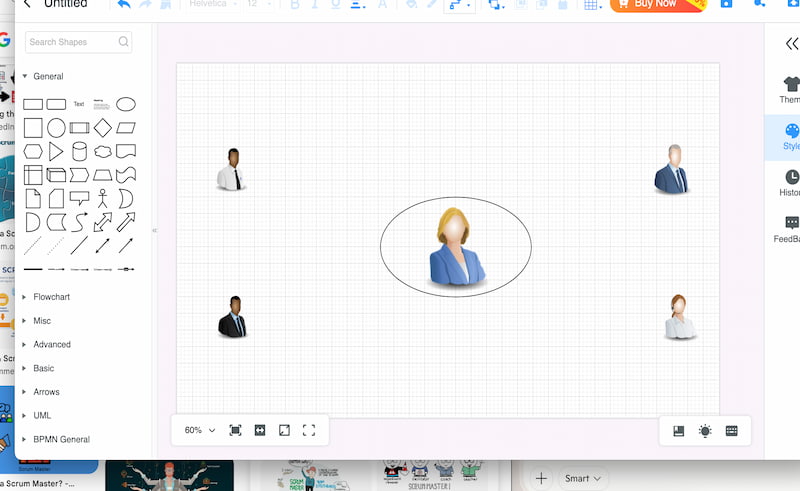Click the plus button in the background window
The image size is (800, 491).
[541, 478]
